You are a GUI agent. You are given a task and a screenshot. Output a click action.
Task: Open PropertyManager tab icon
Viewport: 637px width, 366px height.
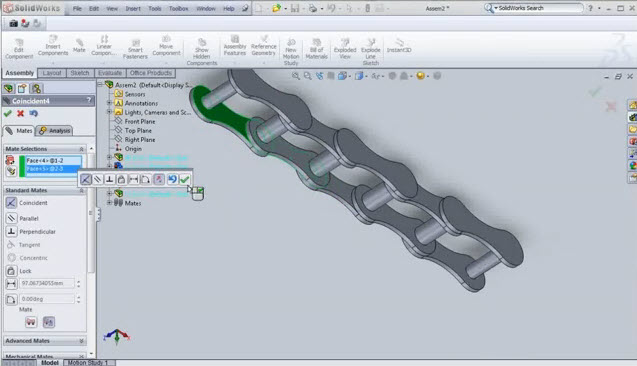(22, 88)
